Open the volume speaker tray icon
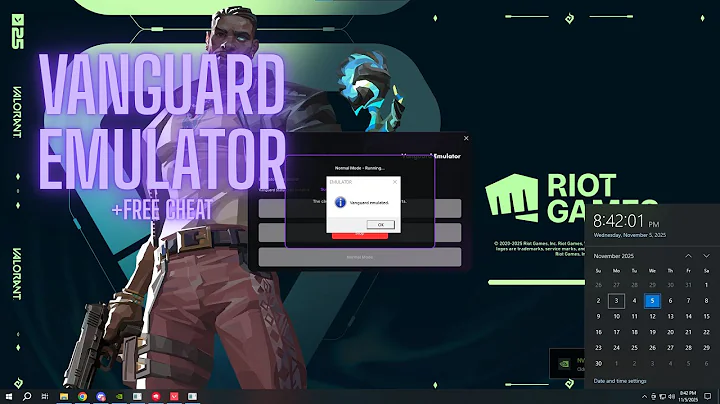Screen dimensions: 720x404 (671, 397)
